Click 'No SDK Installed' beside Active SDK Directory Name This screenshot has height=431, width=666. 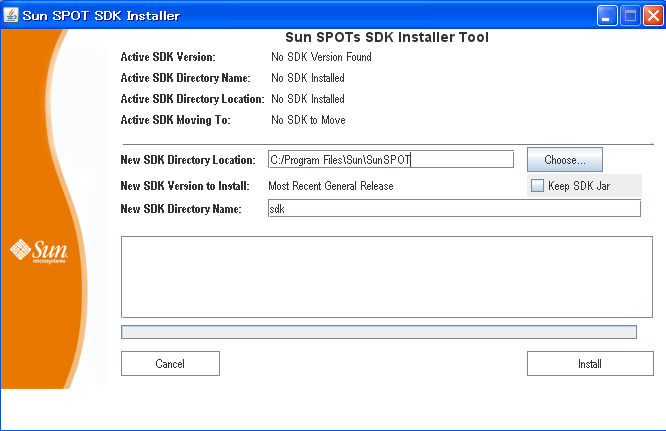click(x=308, y=78)
